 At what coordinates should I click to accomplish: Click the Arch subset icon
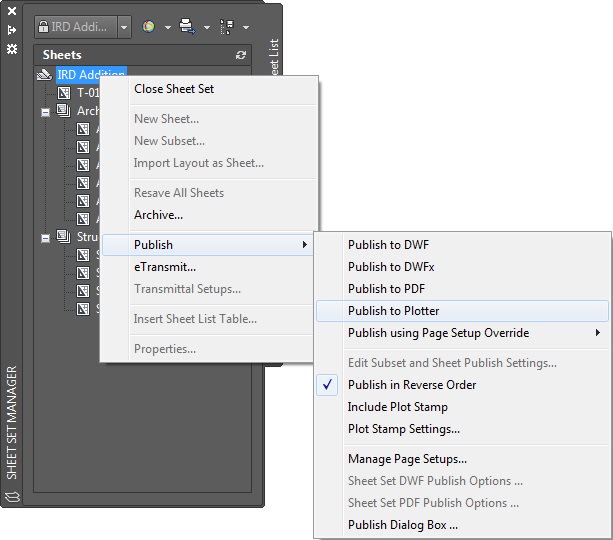pos(64,111)
